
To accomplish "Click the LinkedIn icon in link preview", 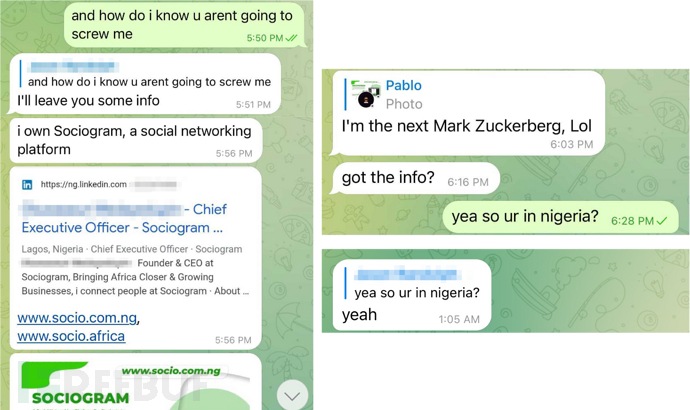I will pos(27,185).
